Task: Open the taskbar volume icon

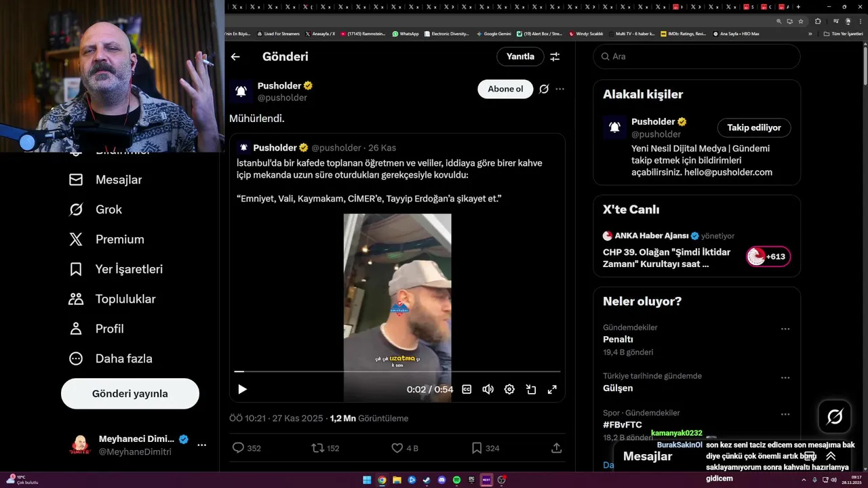Action: (x=833, y=480)
